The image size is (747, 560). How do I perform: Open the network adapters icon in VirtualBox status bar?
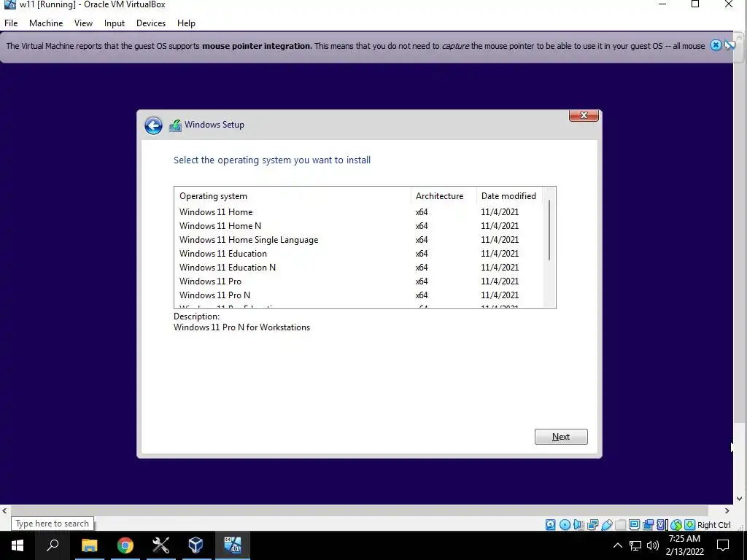592,525
